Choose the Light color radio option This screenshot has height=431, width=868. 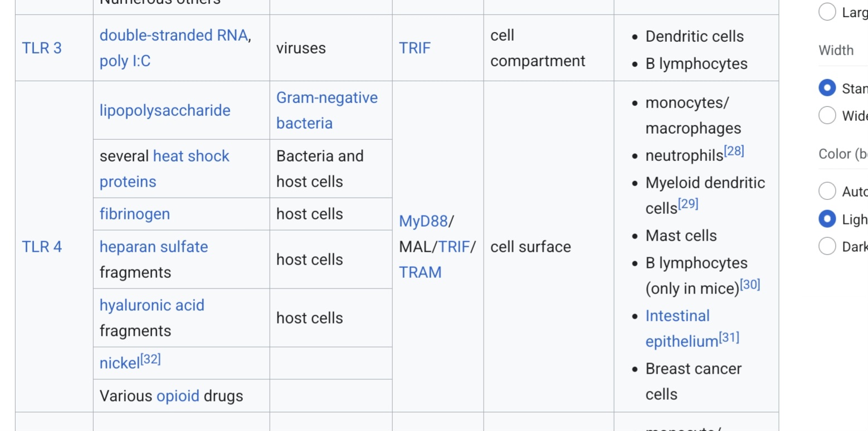coord(827,219)
